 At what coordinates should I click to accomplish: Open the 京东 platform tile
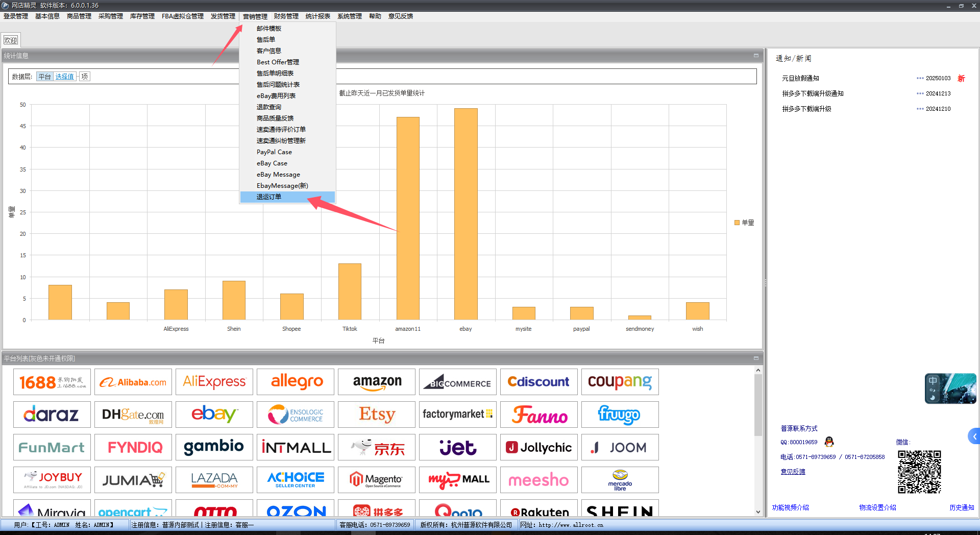coord(377,447)
